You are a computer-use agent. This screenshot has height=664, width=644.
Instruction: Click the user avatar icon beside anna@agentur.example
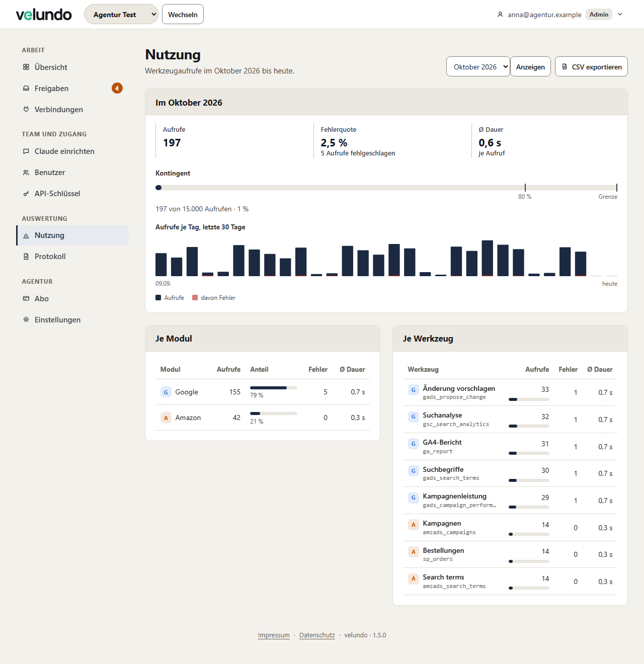click(500, 15)
